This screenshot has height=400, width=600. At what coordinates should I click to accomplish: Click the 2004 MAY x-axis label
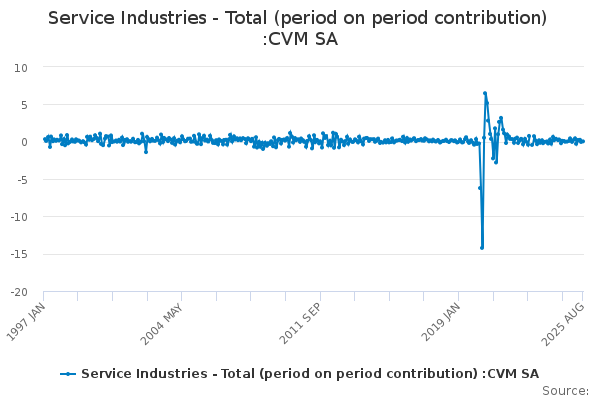point(161,324)
